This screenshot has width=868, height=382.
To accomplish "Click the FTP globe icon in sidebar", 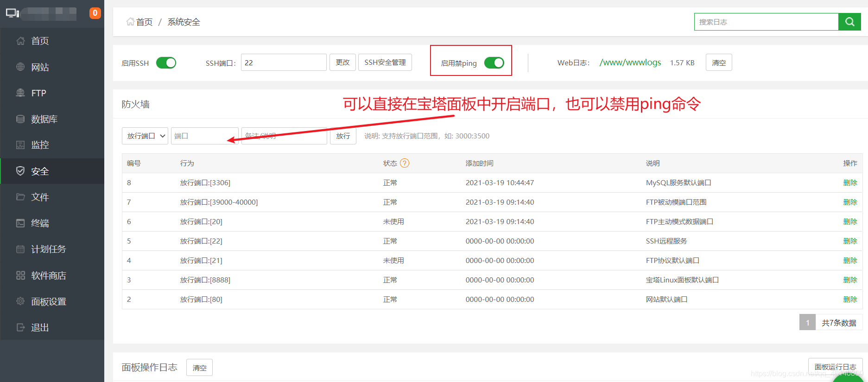I will pyautogui.click(x=20, y=93).
